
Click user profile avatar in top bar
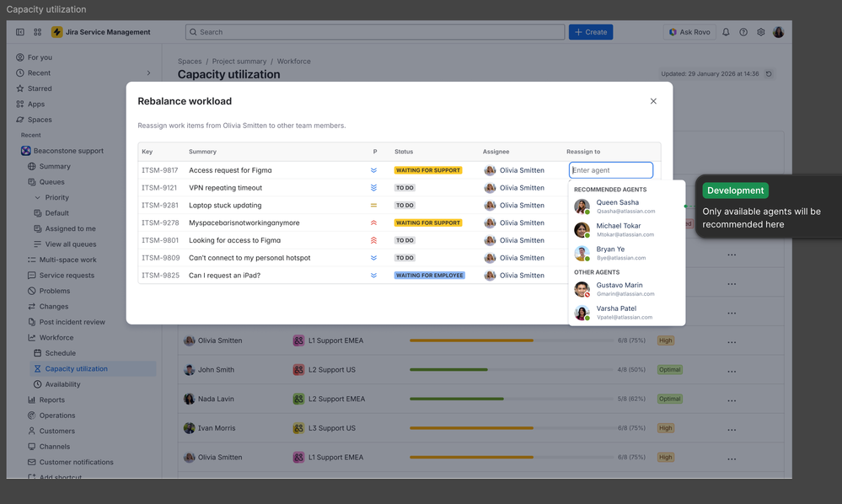pyautogui.click(x=778, y=32)
